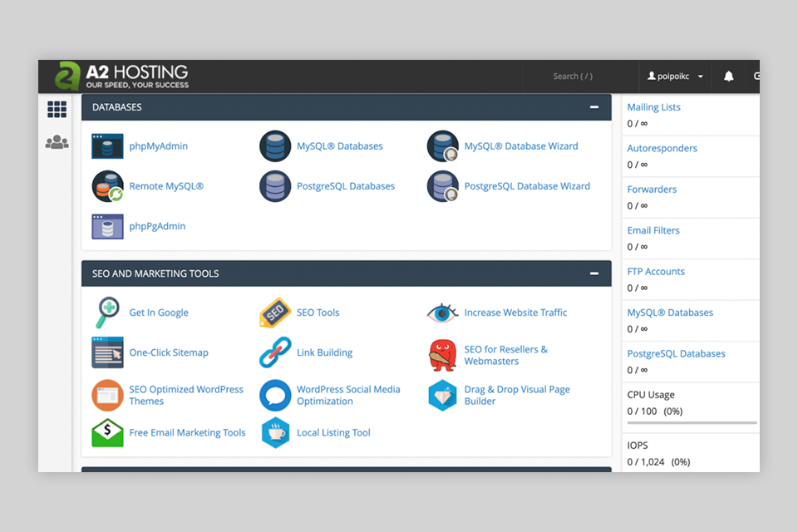This screenshot has height=532, width=798.
Task: Click the A2 Hosting logo
Action: [x=121, y=76]
